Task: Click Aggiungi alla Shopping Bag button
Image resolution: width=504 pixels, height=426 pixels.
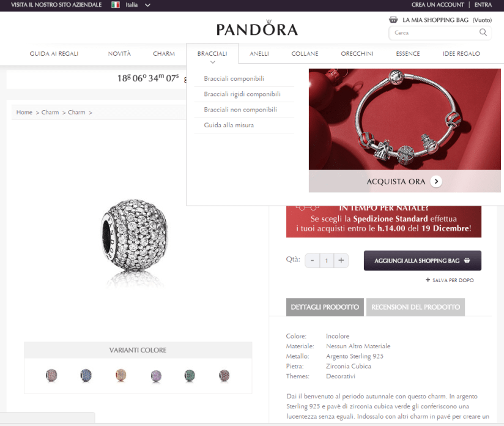Action: [x=423, y=261]
